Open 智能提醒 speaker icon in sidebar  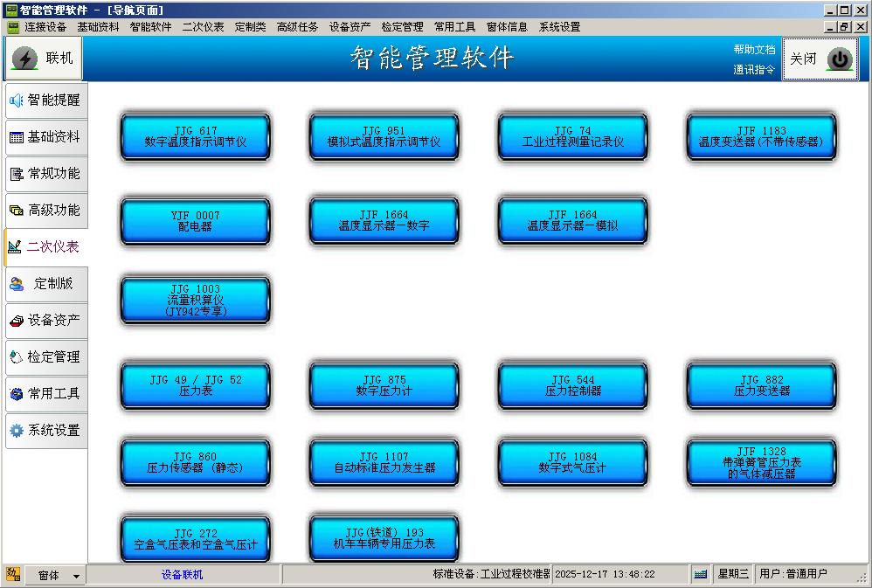pos(16,100)
